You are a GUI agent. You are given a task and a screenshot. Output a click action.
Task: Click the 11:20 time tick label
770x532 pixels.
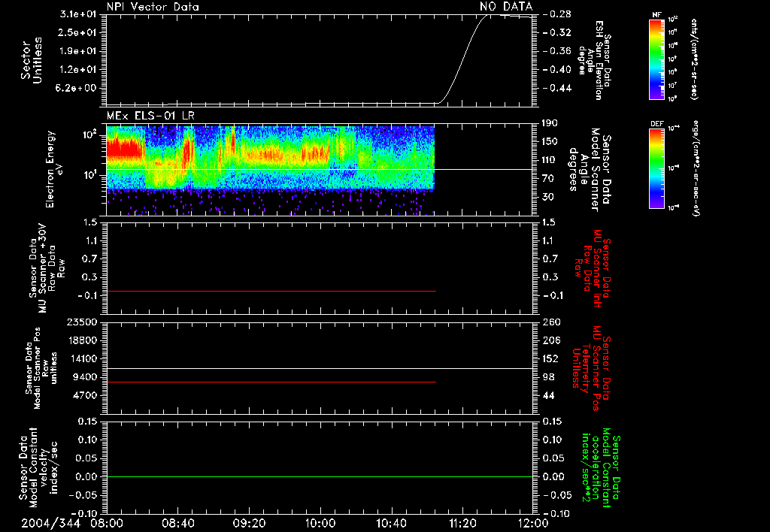point(462,523)
